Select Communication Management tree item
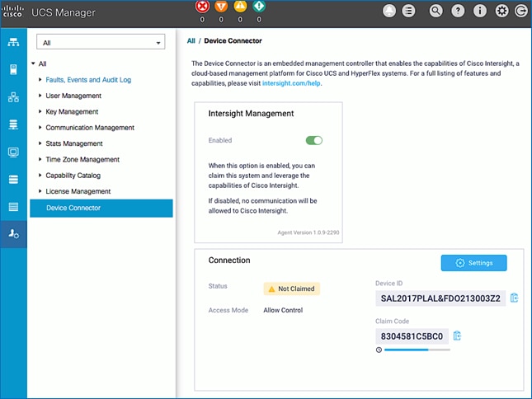Image resolution: width=532 pixels, height=399 pixels. click(90, 128)
